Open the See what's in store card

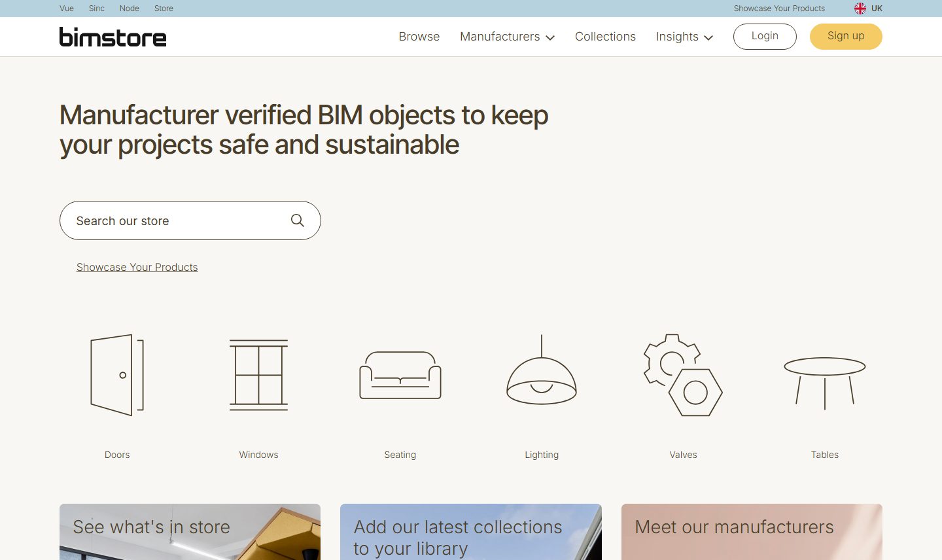pos(190,532)
